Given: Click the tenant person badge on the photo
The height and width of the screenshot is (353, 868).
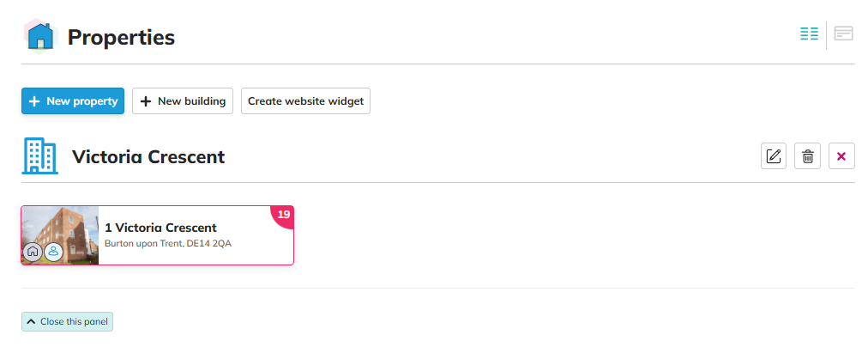Looking at the screenshot, I should (x=53, y=253).
